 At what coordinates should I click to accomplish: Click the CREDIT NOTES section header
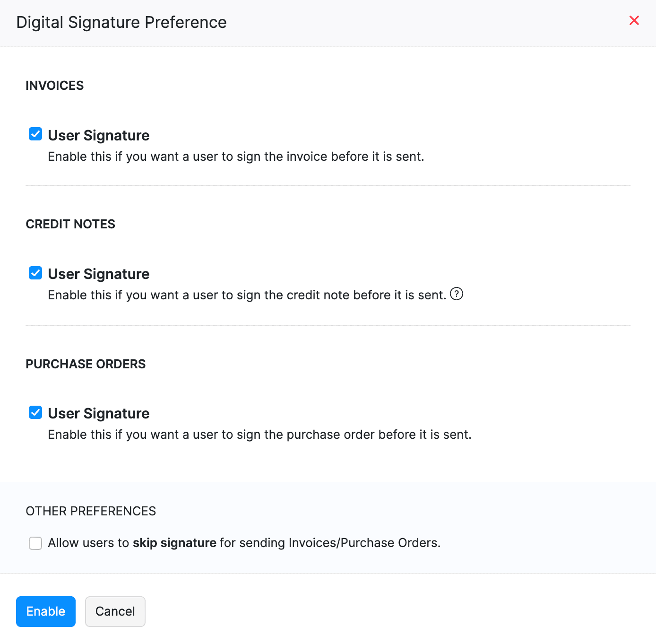click(x=70, y=224)
